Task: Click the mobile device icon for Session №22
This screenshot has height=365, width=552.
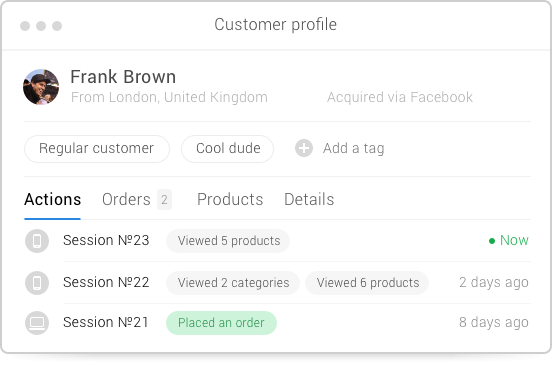Action: click(x=37, y=283)
